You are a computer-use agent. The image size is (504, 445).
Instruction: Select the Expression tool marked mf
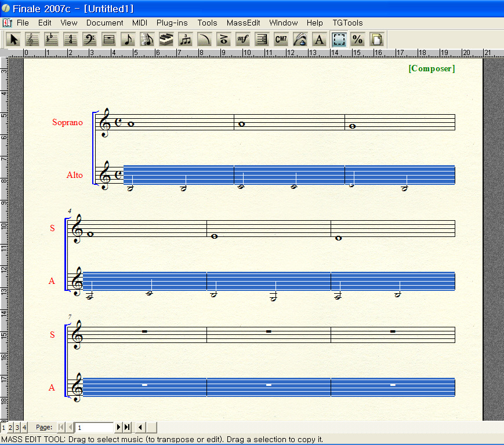pos(242,39)
